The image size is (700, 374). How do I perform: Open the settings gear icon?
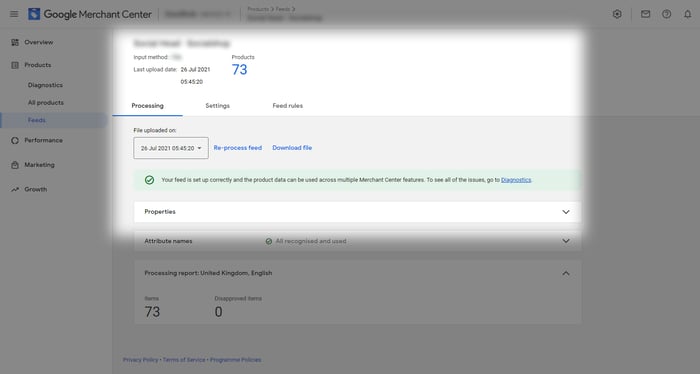[617, 14]
